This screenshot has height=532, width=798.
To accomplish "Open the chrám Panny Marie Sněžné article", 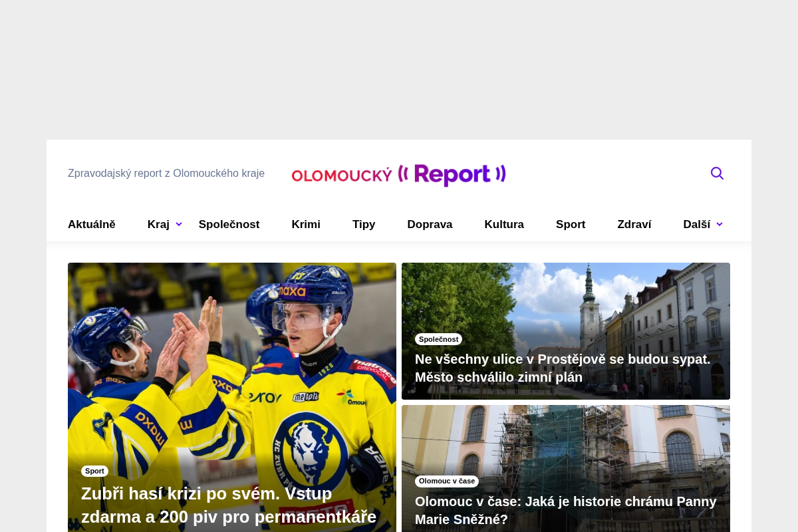I will point(566,511).
